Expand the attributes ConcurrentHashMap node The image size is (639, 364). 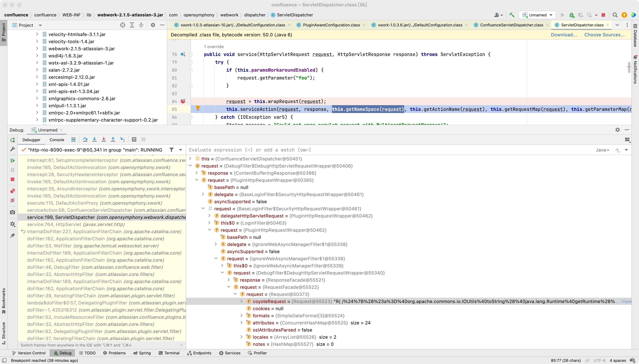click(241, 323)
